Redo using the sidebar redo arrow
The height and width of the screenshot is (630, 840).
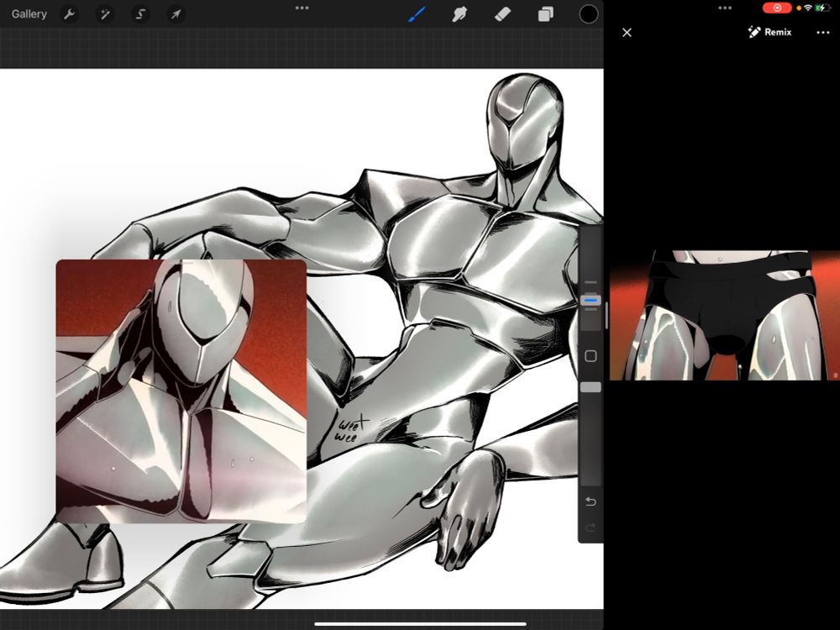[x=591, y=528]
